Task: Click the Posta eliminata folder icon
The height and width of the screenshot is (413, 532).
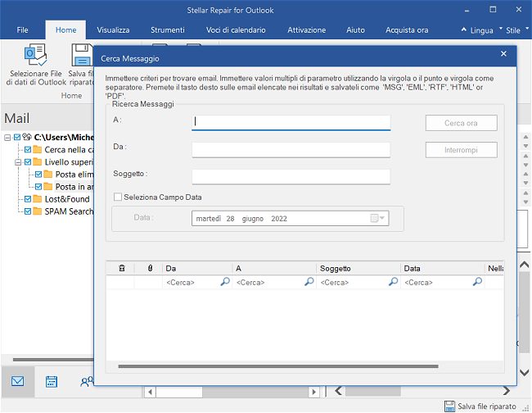Action: [x=48, y=175]
